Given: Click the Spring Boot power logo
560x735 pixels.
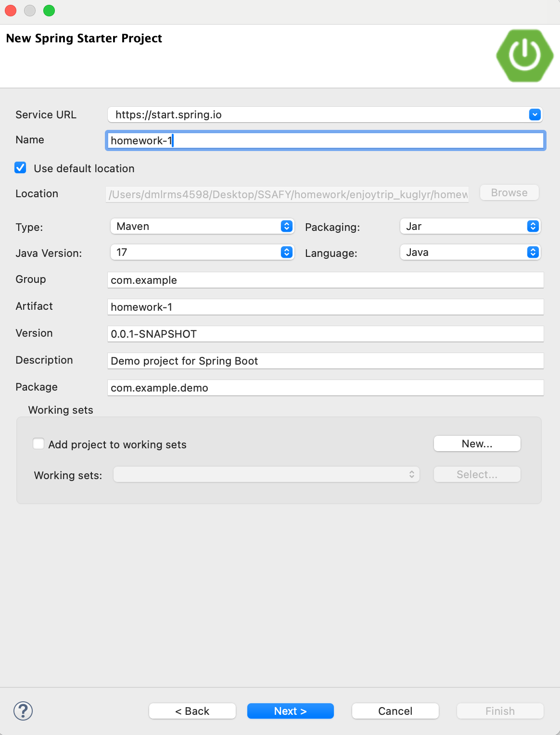Looking at the screenshot, I should [525, 56].
